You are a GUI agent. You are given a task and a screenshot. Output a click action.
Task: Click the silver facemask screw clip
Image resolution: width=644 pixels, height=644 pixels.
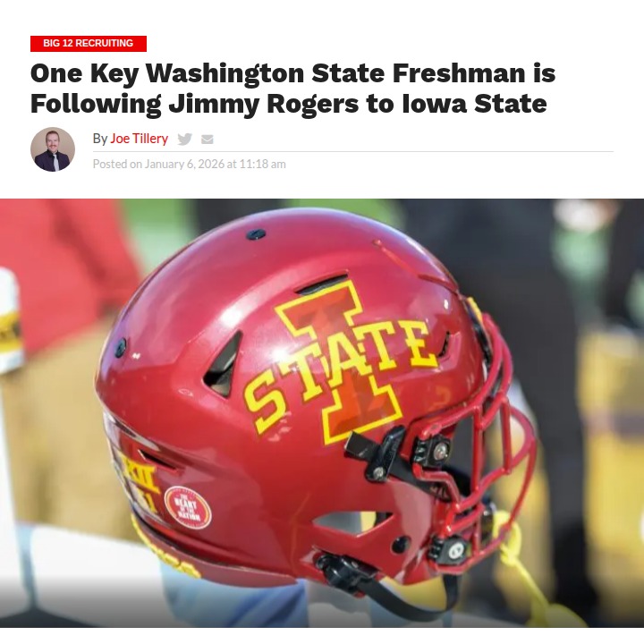coord(440,451)
